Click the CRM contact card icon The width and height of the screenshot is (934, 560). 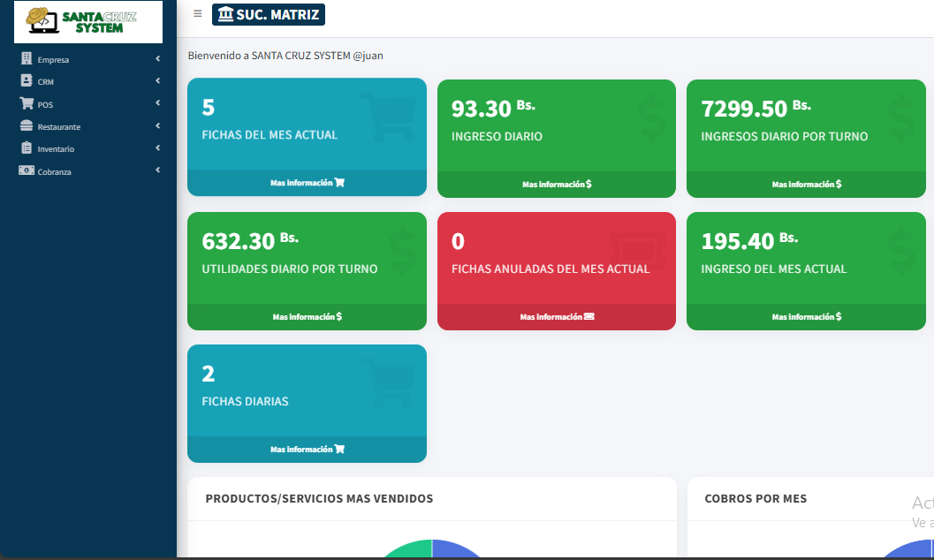(x=27, y=80)
